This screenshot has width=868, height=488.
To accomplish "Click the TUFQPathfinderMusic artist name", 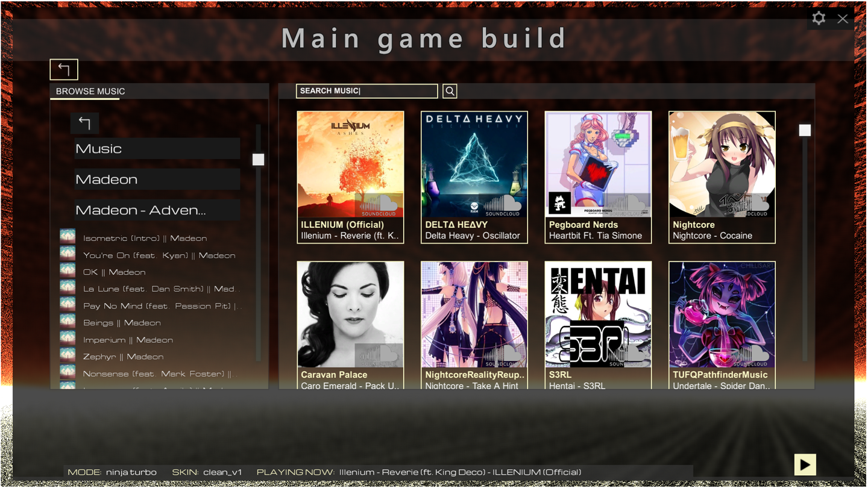I will coord(720,375).
